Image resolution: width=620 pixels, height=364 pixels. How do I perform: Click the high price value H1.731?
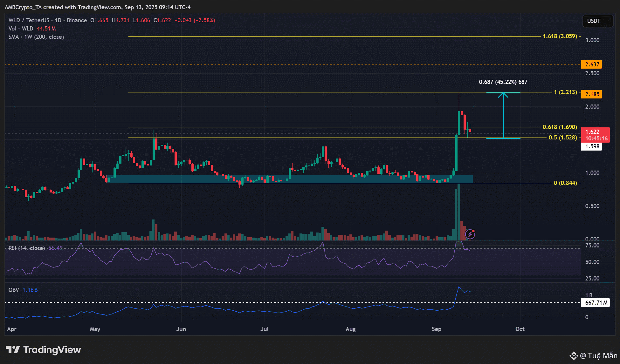point(121,20)
